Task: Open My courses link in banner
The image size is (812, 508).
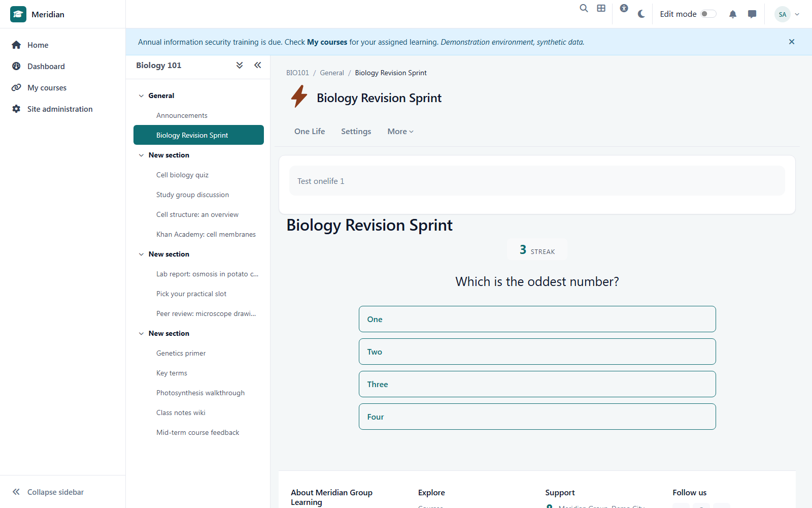Action: (x=327, y=42)
